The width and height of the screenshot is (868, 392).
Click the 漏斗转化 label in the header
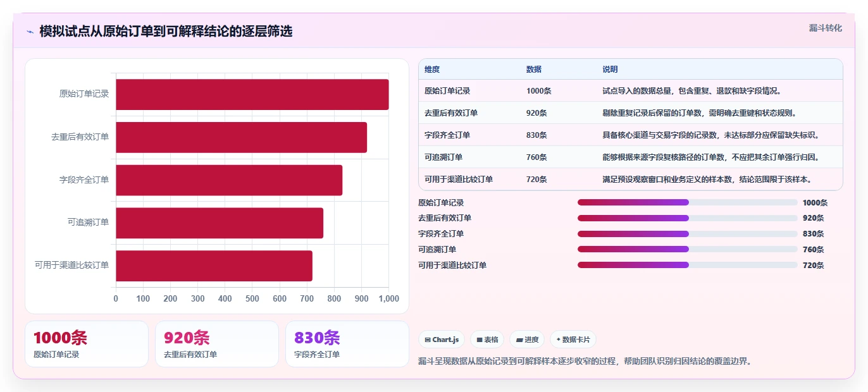(825, 28)
